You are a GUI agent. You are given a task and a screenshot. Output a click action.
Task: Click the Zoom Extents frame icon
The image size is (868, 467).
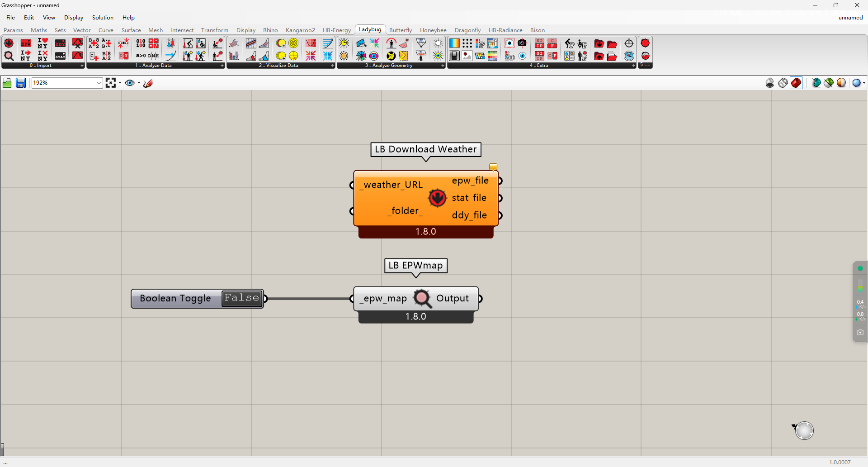coord(110,83)
